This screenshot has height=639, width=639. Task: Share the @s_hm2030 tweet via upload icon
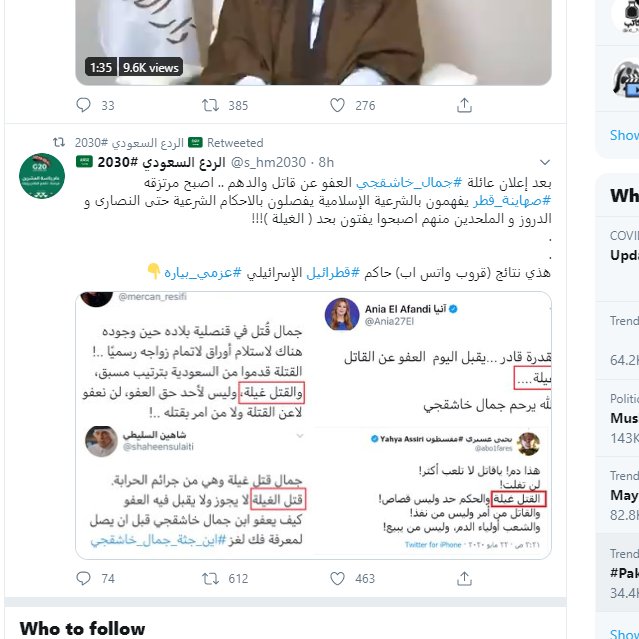tap(464, 578)
